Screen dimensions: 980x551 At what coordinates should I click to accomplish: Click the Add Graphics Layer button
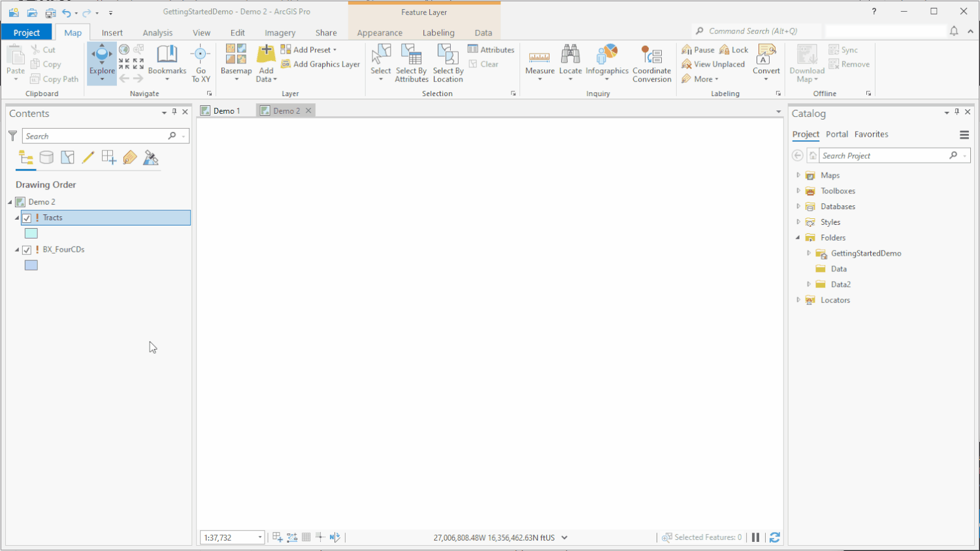[320, 65]
